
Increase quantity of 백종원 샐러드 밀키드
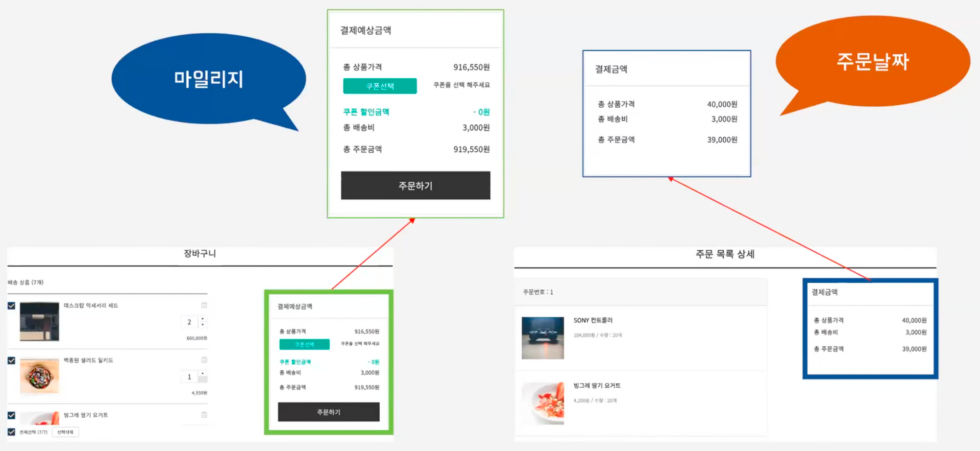(x=203, y=374)
